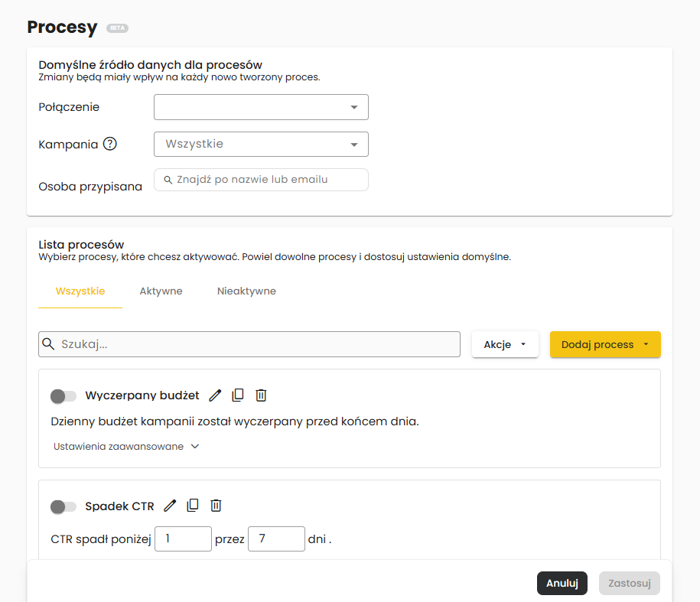
Task: Switch to the Aktywne tab
Action: tap(161, 291)
